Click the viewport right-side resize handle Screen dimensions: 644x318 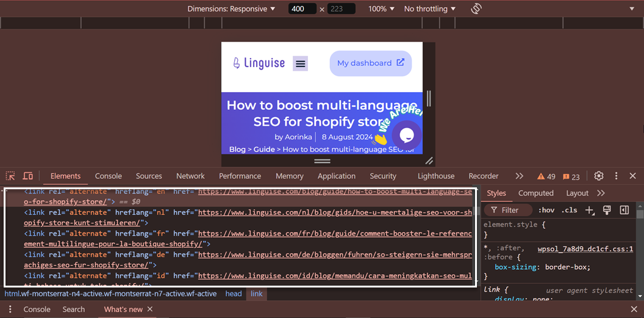click(x=429, y=99)
